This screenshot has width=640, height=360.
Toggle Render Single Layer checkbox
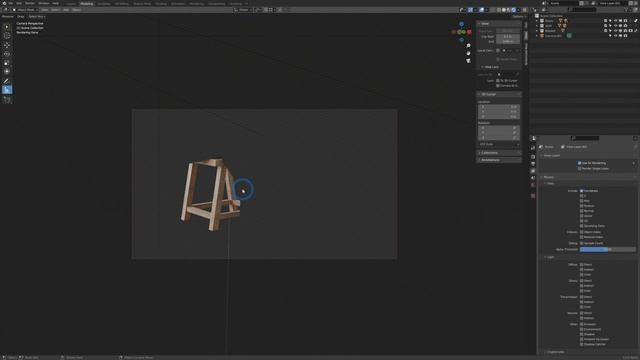click(x=580, y=168)
